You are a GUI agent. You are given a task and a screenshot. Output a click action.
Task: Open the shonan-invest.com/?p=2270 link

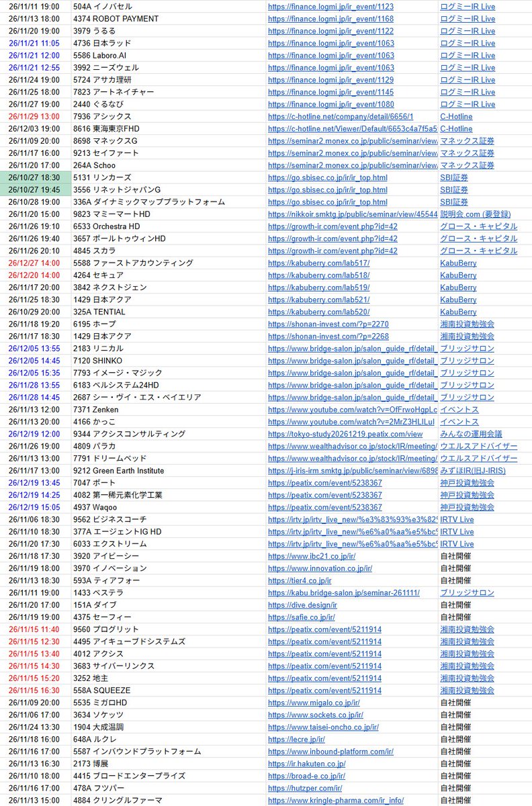[328, 324]
